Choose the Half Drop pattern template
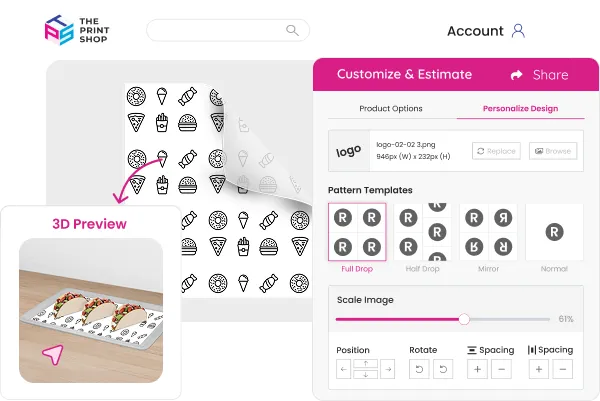This screenshot has width=600, height=401. [422, 232]
